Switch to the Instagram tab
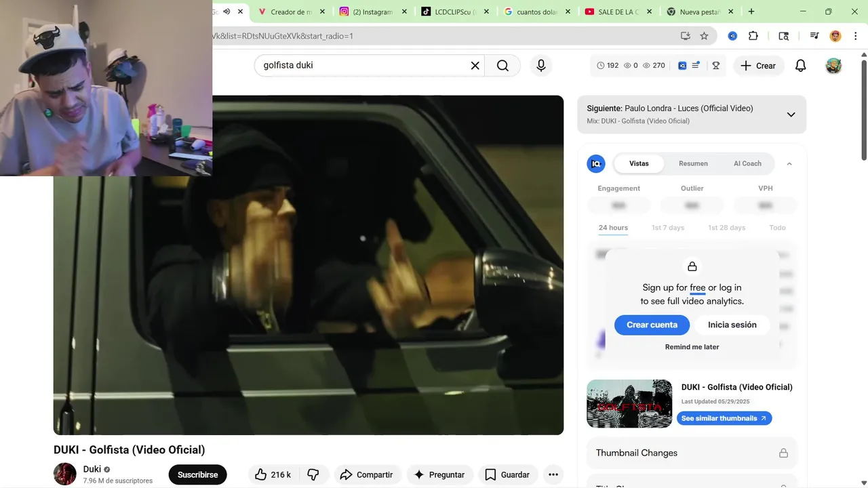This screenshot has height=488, width=868. pos(374,12)
